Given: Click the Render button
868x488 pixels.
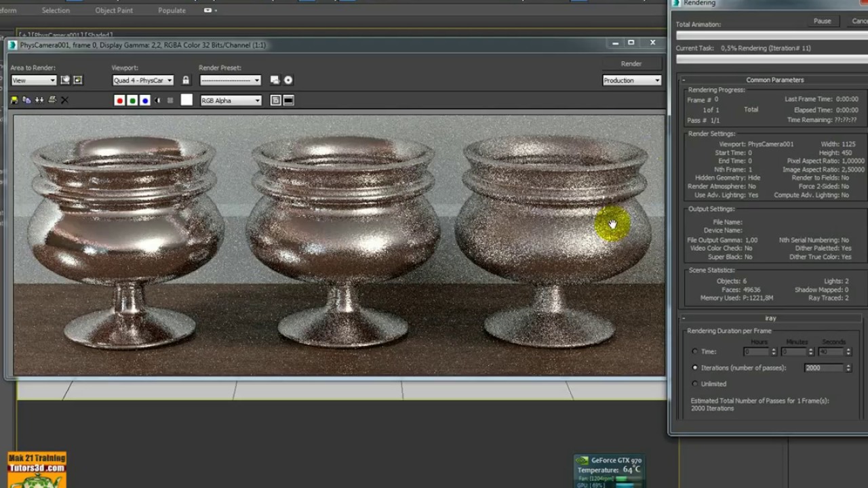Looking at the screenshot, I should (x=631, y=64).
